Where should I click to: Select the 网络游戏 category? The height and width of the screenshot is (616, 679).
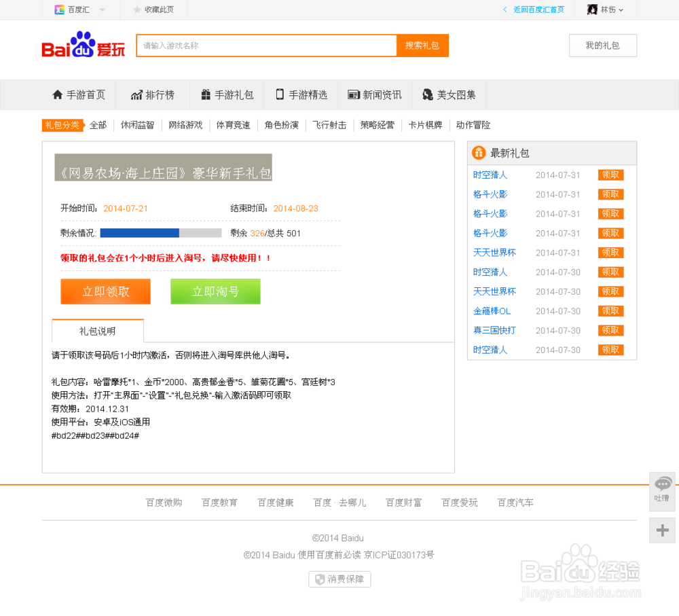coord(185,125)
